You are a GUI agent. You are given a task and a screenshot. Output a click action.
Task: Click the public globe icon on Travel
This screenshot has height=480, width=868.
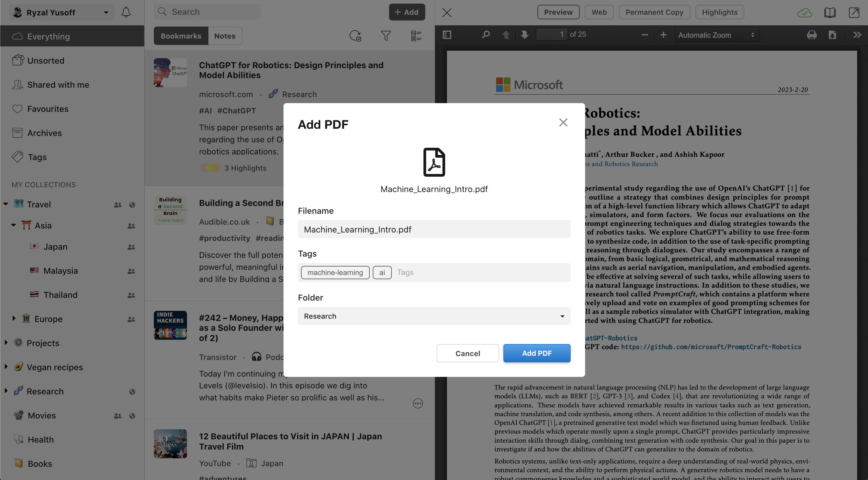(132, 204)
